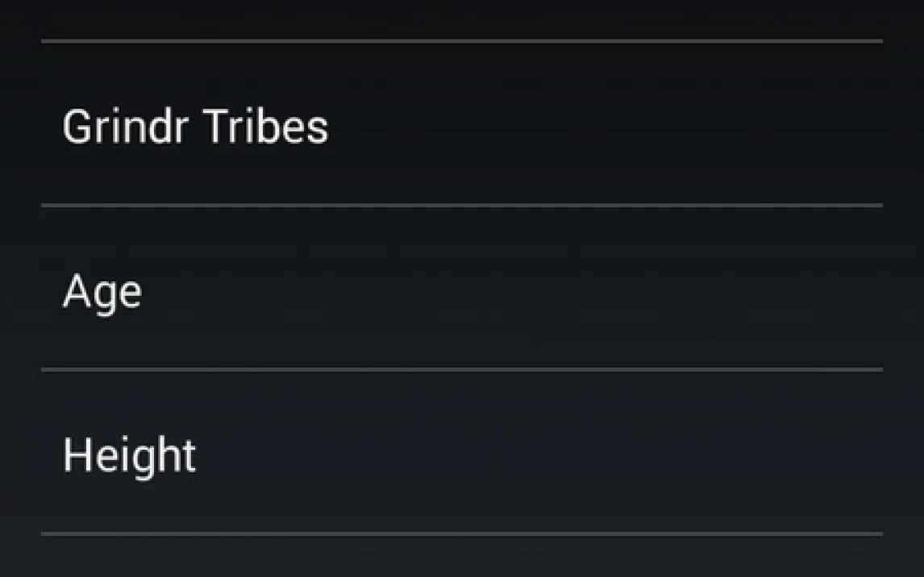Viewport: 924px width, 577px height.
Task: Tap the "Grindr Tribes" label text
Action: pyautogui.click(x=195, y=127)
